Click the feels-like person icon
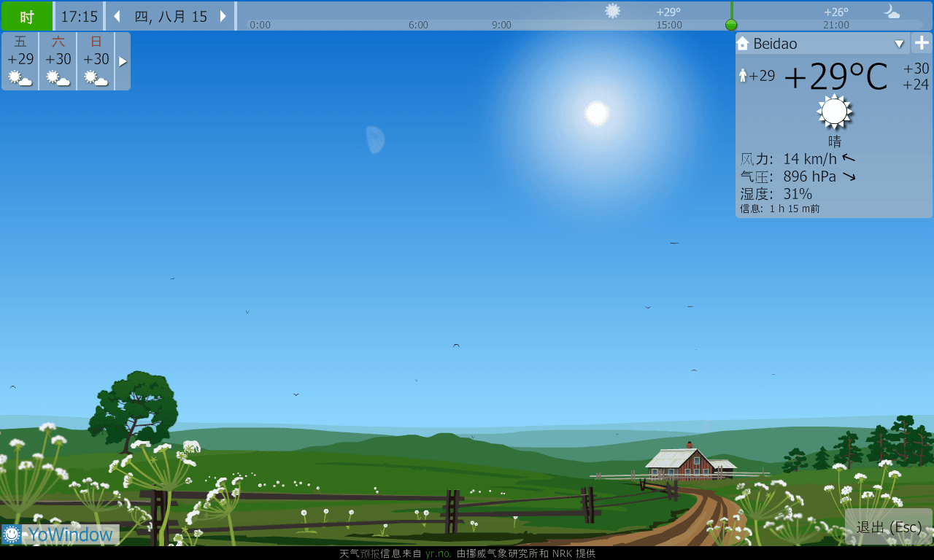Viewport: 934px width, 560px height. [743, 76]
